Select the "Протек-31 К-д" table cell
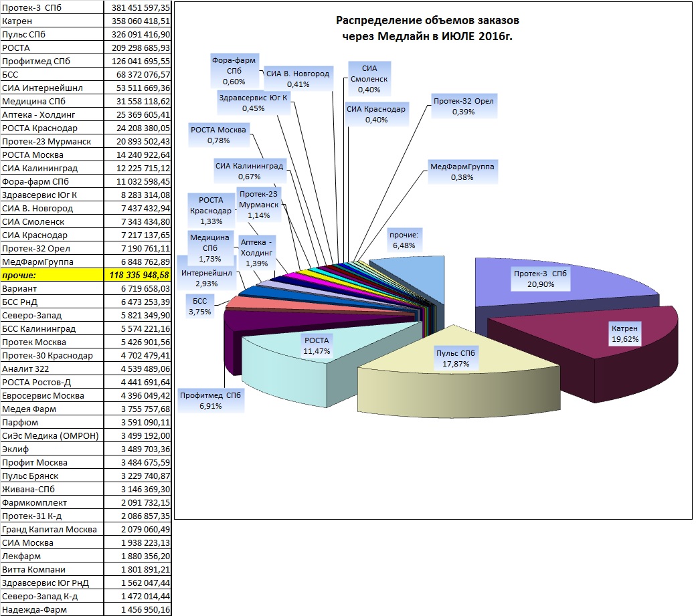Screen dimensions: 698x616 [52, 516]
